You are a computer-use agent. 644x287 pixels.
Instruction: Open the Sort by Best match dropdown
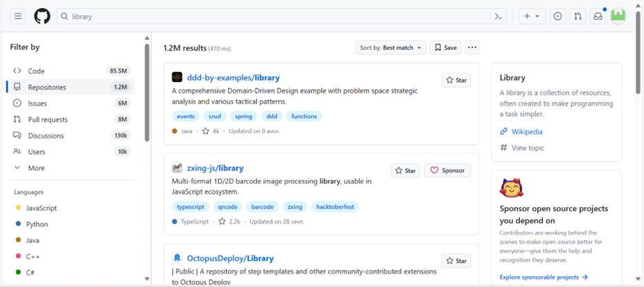[x=390, y=48]
